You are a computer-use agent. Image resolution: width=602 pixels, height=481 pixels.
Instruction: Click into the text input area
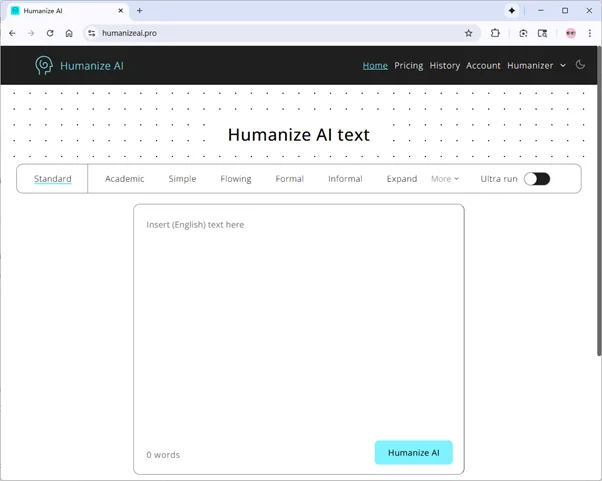pos(298,320)
